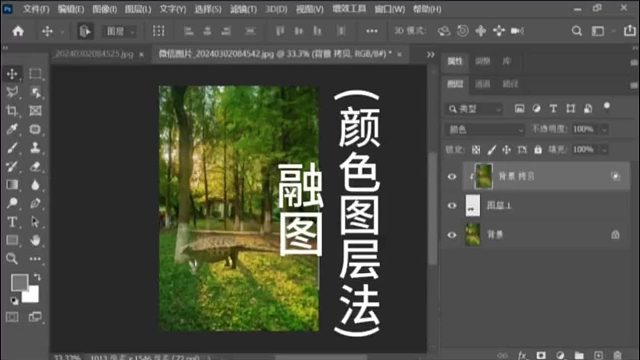Hide the 背景 拷贝 layer

452,176
